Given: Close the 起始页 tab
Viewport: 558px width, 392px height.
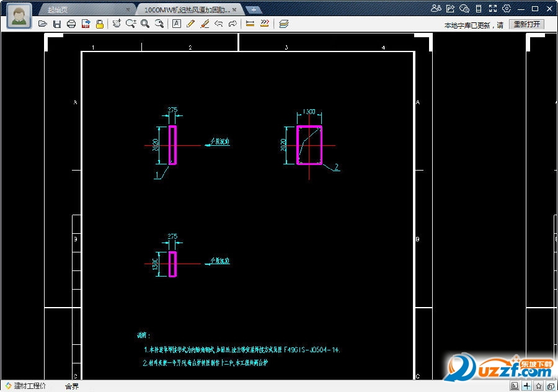Looking at the screenshot, I should [x=128, y=10].
